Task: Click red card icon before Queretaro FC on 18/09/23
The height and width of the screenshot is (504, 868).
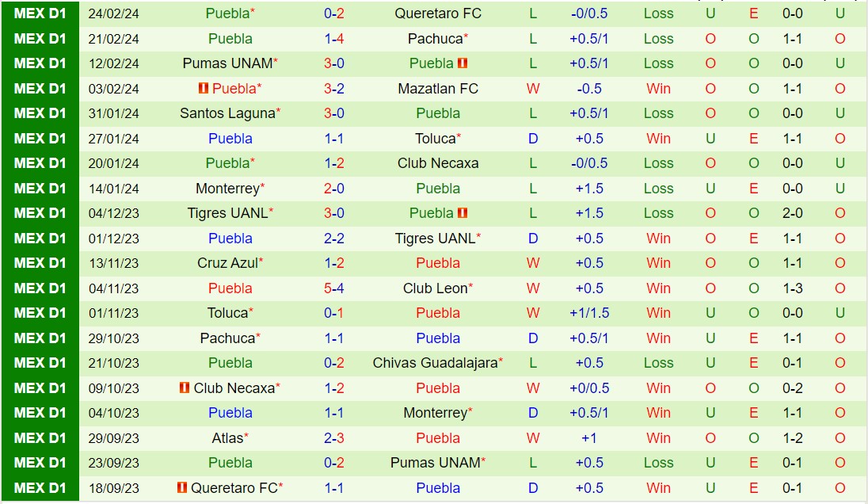Action: [182, 488]
